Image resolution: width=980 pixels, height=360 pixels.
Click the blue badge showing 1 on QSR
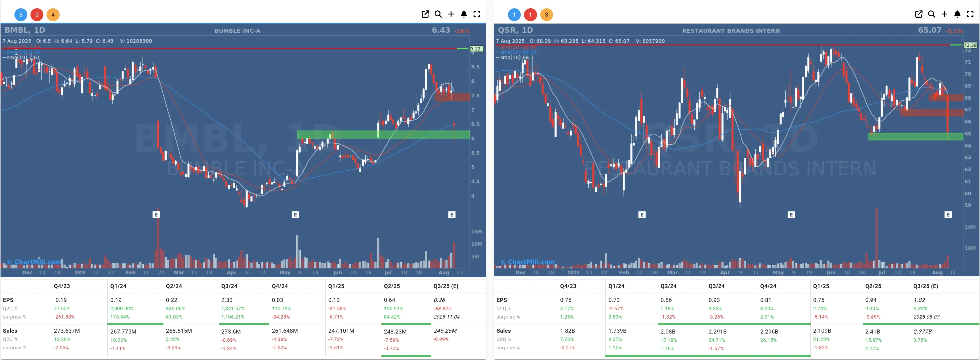tap(514, 14)
